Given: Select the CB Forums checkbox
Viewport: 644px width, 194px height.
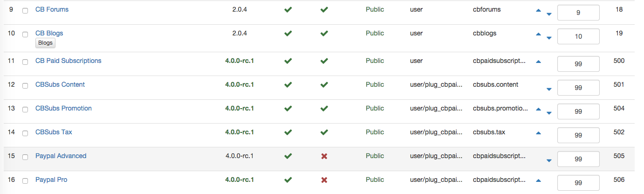Looking at the screenshot, I should tap(25, 11).
